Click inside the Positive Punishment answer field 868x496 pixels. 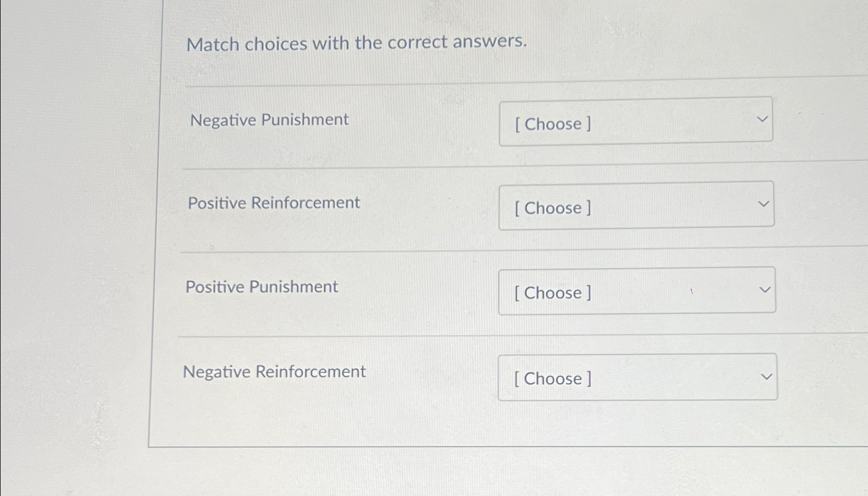[x=637, y=291]
